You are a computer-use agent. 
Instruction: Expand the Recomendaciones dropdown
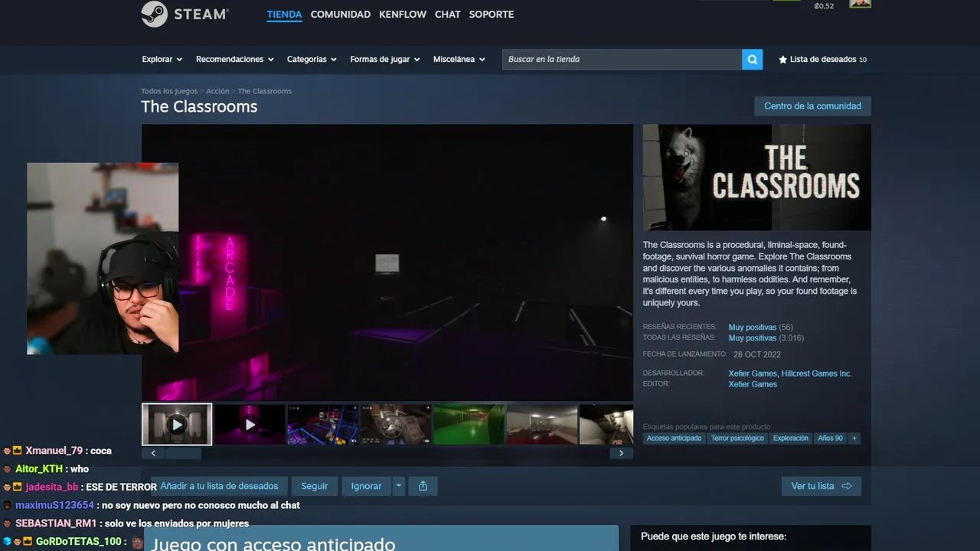pyautogui.click(x=234, y=59)
